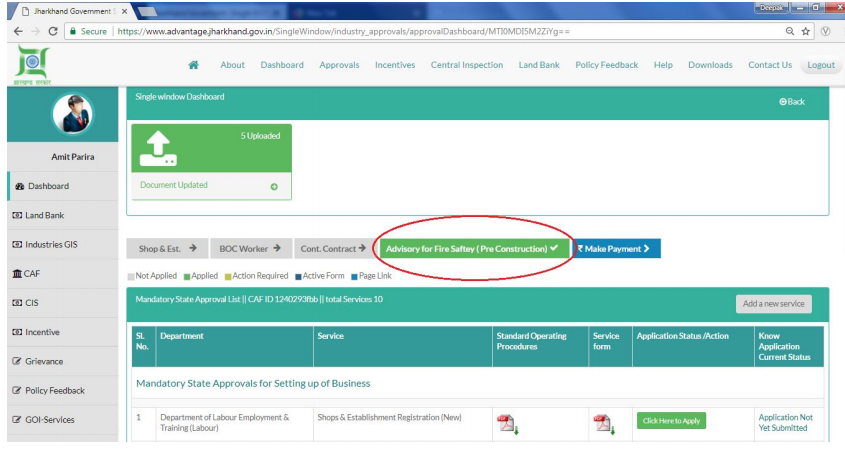Open the Central Inspection menu

pyautogui.click(x=467, y=65)
